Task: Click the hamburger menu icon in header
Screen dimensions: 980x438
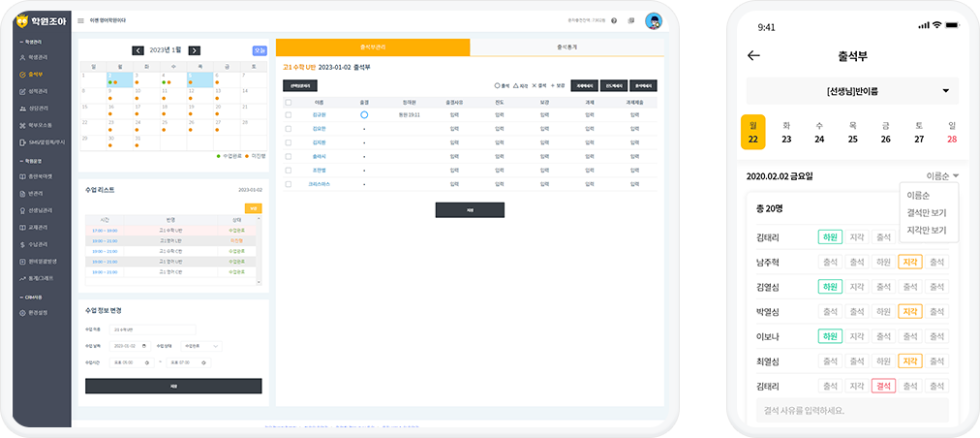Action: point(81,20)
